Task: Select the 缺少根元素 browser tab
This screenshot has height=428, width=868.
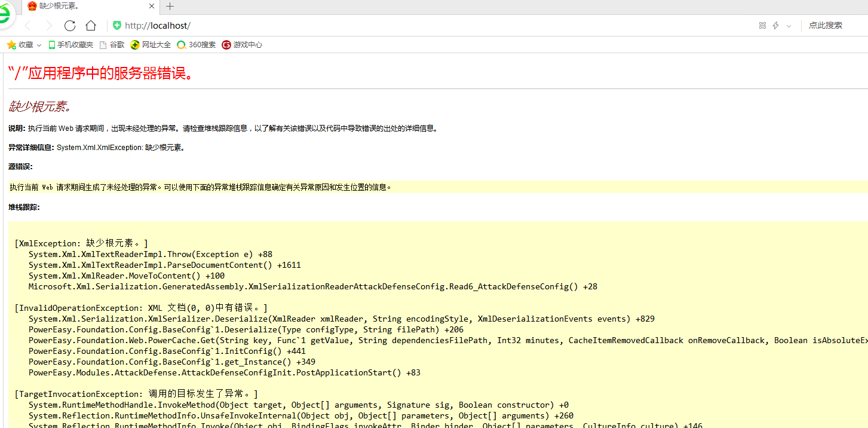Action: (84, 7)
